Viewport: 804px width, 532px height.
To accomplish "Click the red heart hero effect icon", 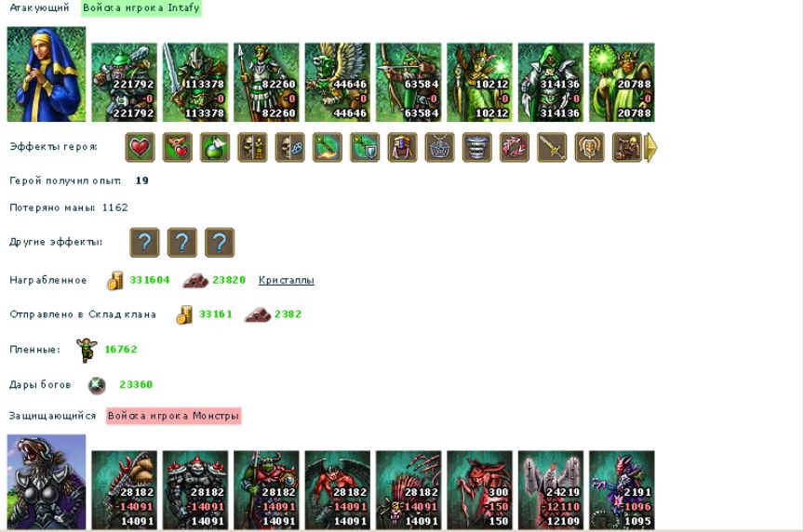I will point(140,148).
